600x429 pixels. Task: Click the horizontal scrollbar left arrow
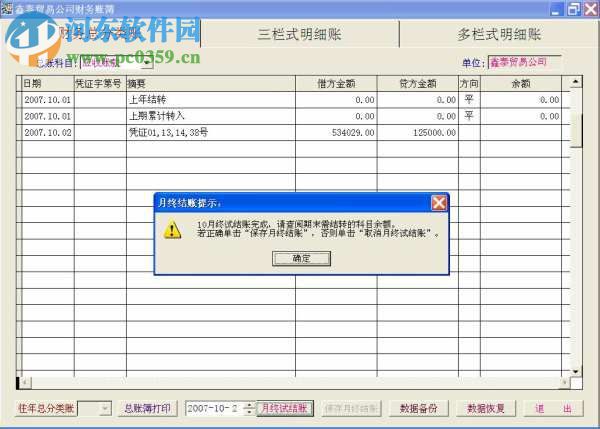coord(25,382)
